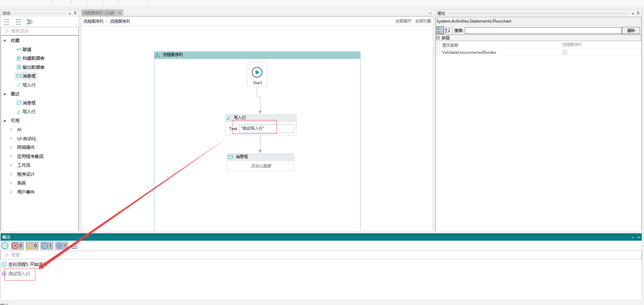Click the 清除 button in properties
644x305 pixels.
(x=631, y=30)
